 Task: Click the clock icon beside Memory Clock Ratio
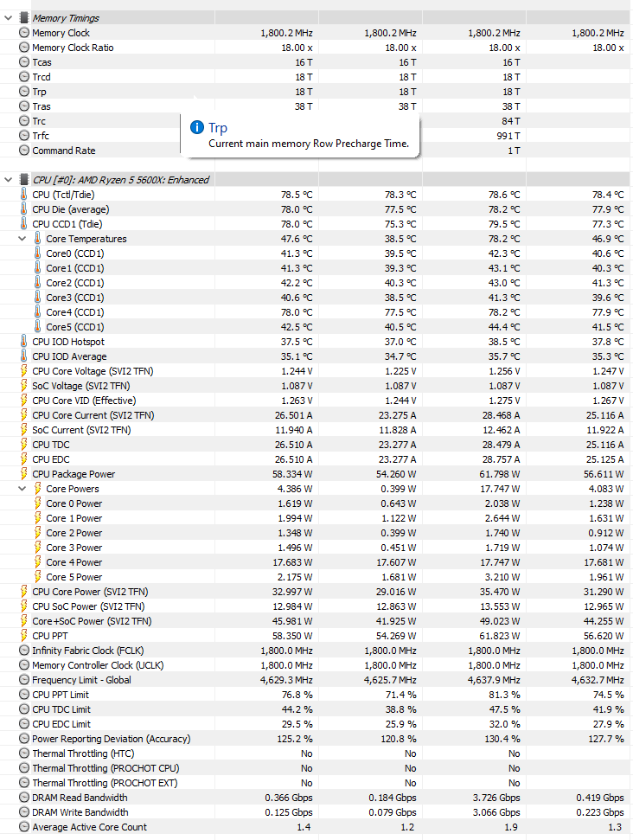(x=24, y=47)
